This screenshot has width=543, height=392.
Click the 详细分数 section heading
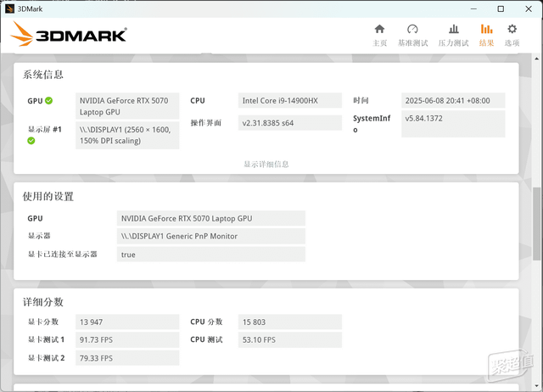pyautogui.click(x=43, y=302)
